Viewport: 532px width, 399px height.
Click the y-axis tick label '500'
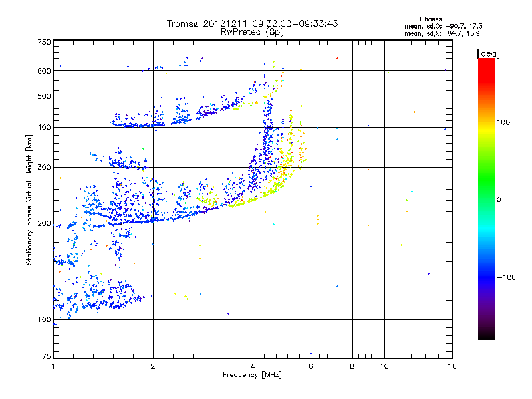tap(44, 96)
